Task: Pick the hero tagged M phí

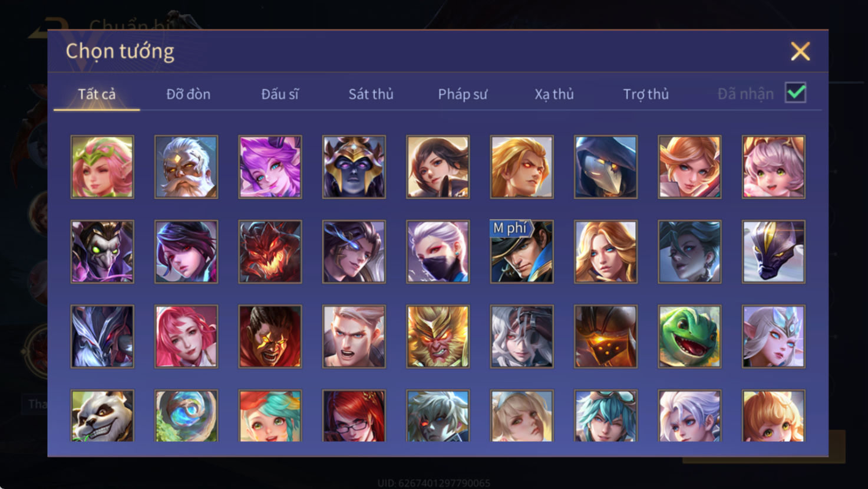Action: coord(522,252)
